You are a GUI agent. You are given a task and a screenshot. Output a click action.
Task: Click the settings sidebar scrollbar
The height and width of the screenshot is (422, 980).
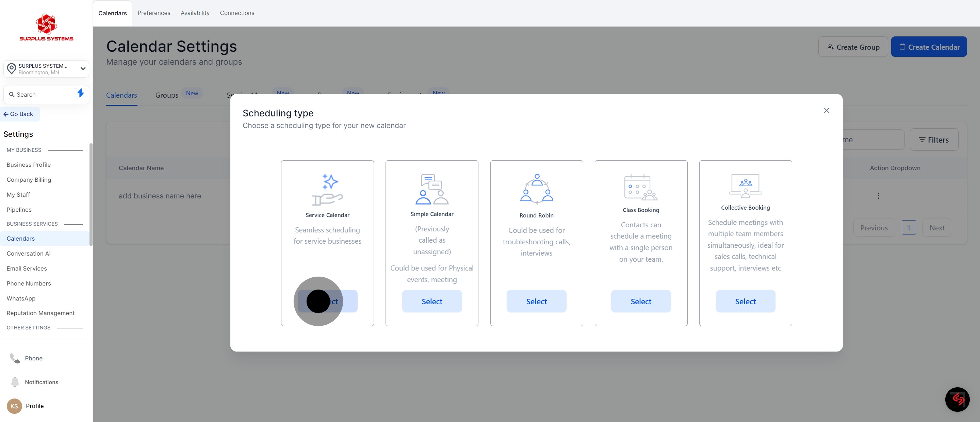pyautogui.click(x=91, y=194)
